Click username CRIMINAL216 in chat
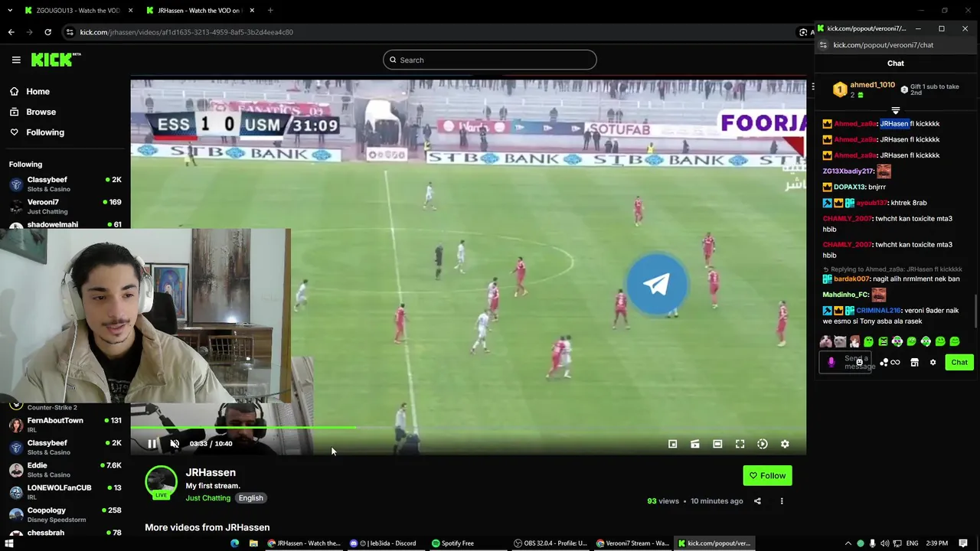This screenshot has width=980, height=551. coord(878,311)
